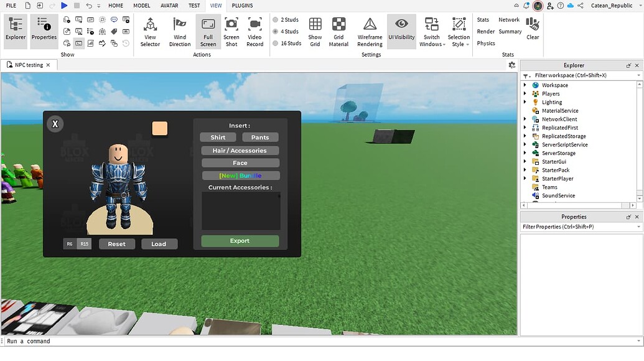This screenshot has width=644, height=361.
Task: Click the orange skin color swatch
Action: point(159,128)
